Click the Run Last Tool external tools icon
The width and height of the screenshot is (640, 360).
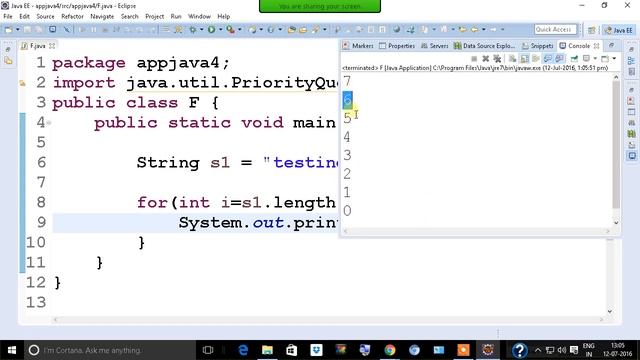(231, 29)
